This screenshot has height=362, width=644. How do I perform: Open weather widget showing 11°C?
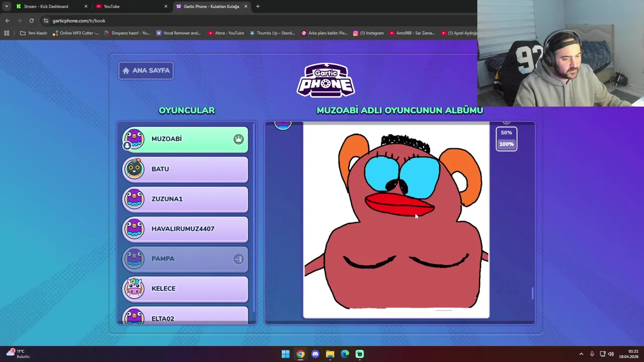pyautogui.click(x=18, y=353)
